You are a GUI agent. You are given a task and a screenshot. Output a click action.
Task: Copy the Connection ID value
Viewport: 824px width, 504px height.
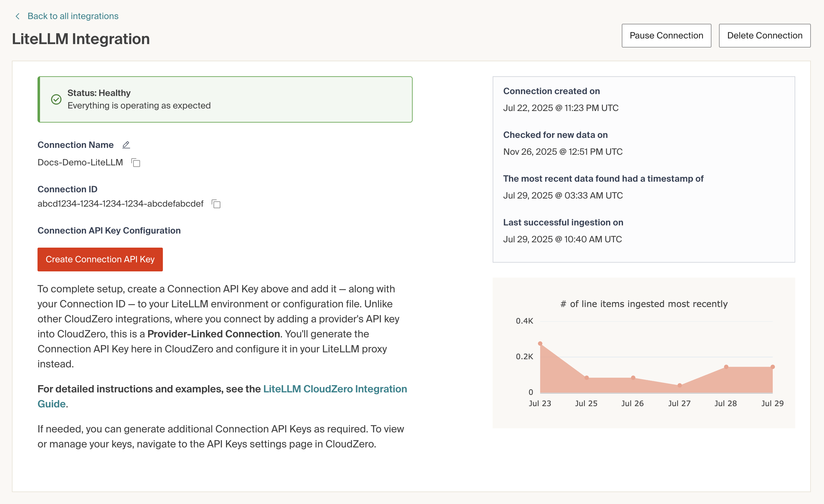(x=216, y=204)
